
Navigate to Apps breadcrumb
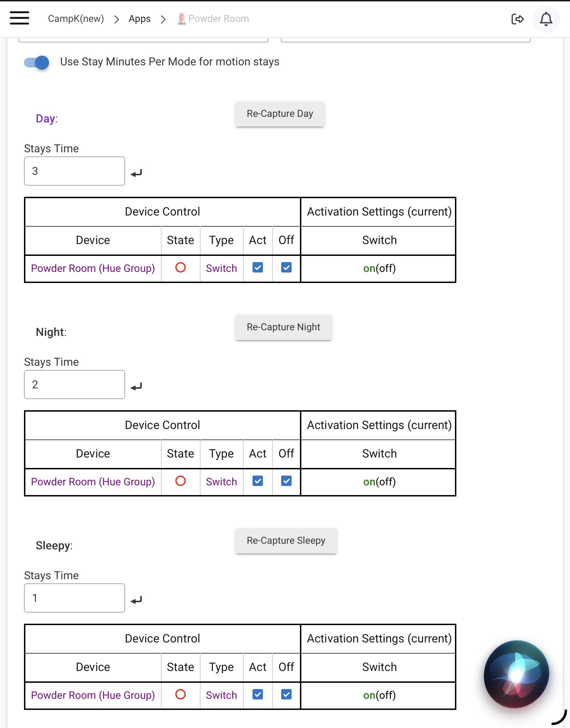tap(139, 19)
